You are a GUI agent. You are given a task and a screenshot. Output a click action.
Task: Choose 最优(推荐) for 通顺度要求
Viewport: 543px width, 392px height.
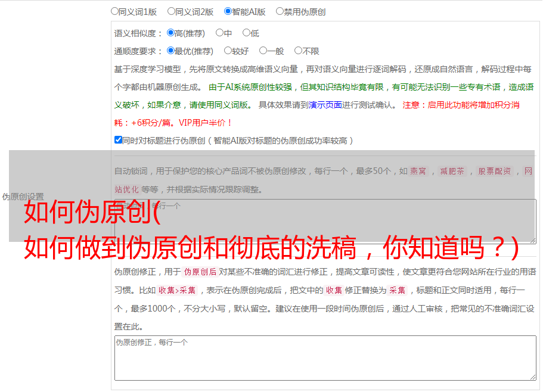pyautogui.click(x=170, y=51)
